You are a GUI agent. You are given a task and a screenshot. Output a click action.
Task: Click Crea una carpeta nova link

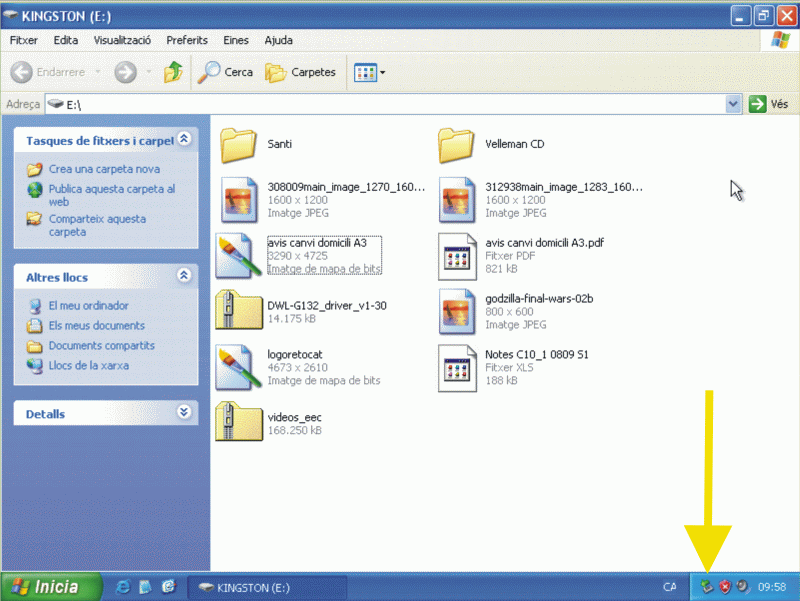coord(104,169)
